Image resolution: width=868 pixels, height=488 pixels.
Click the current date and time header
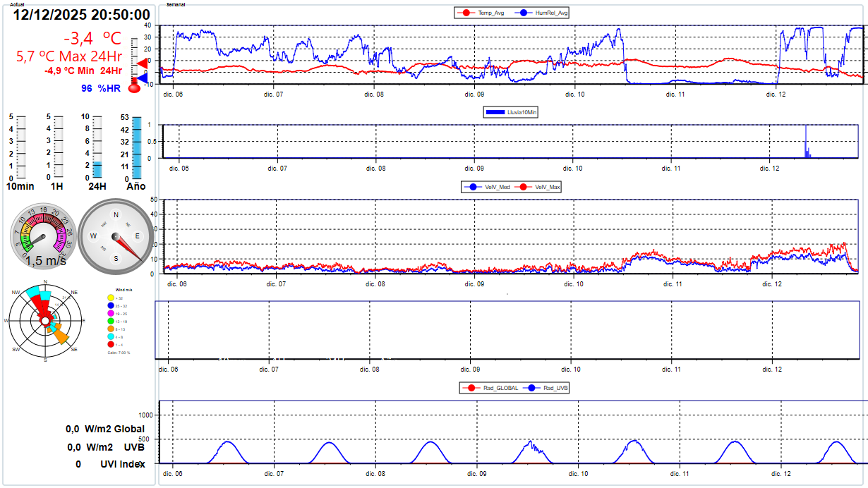point(82,15)
